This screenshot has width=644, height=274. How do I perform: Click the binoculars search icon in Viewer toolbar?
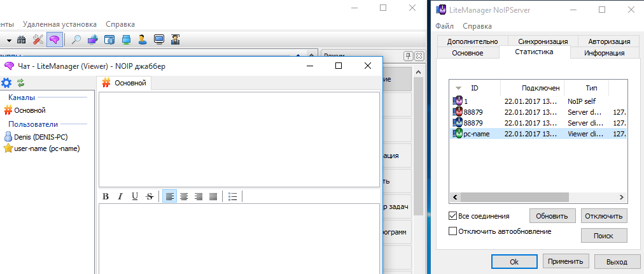[22, 40]
